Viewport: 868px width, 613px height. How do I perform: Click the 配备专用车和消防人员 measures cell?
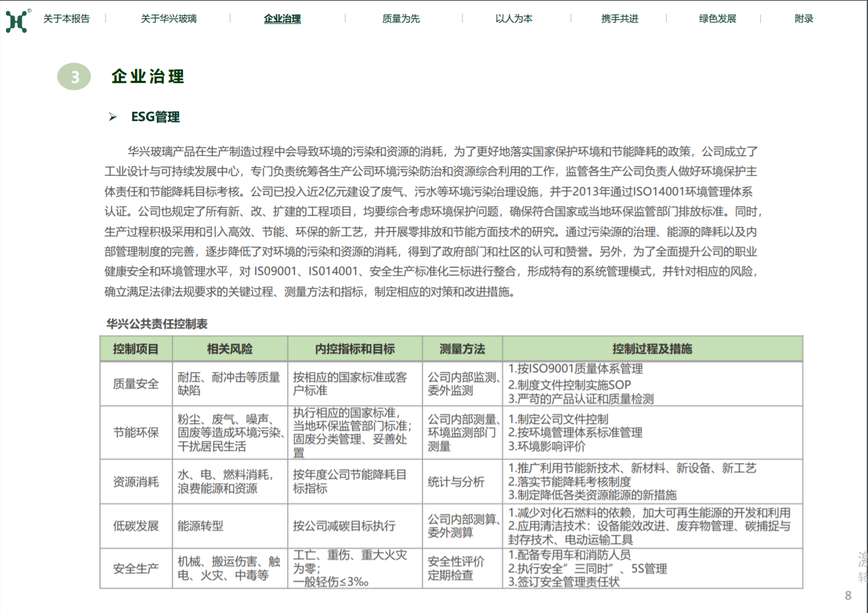(652, 568)
